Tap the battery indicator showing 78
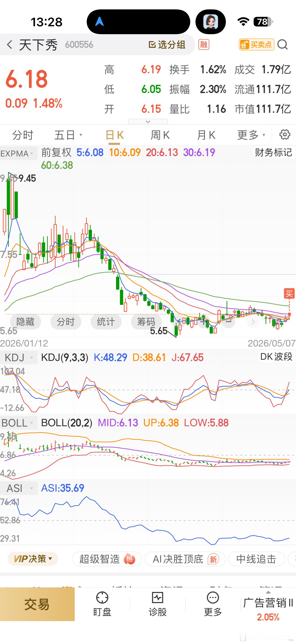The image size is (296, 644). tap(263, 22)
